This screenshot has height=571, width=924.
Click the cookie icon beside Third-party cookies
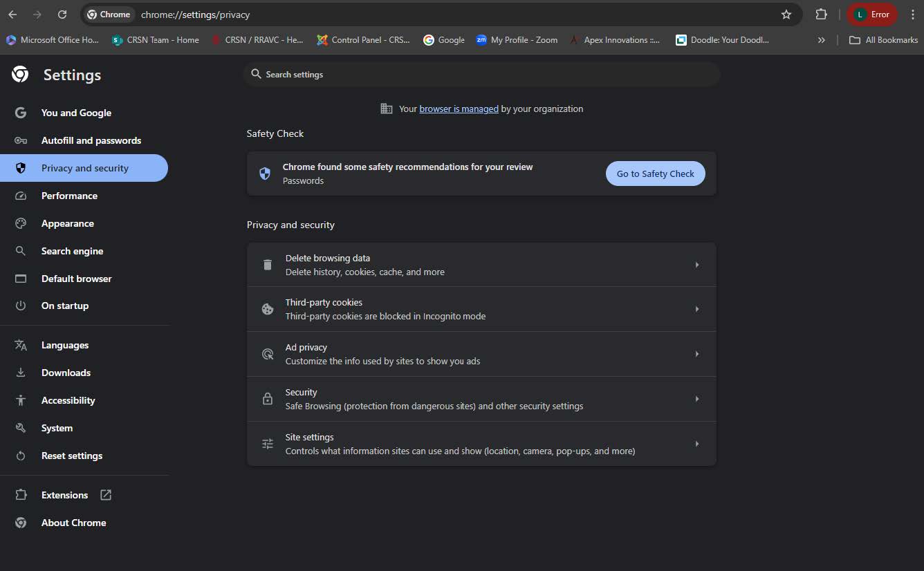268,309
